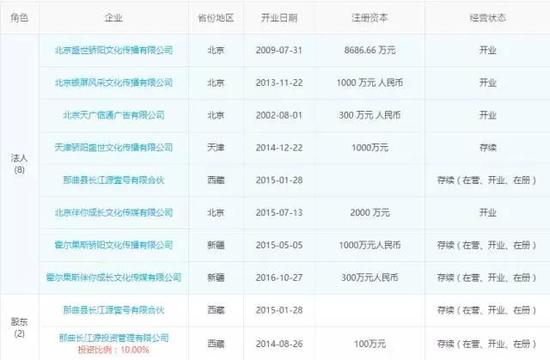Select 新疆 region in 2015-05-05 row
Image resolution: width=550 pixels, height=360 pixels.
coord(216,245)
